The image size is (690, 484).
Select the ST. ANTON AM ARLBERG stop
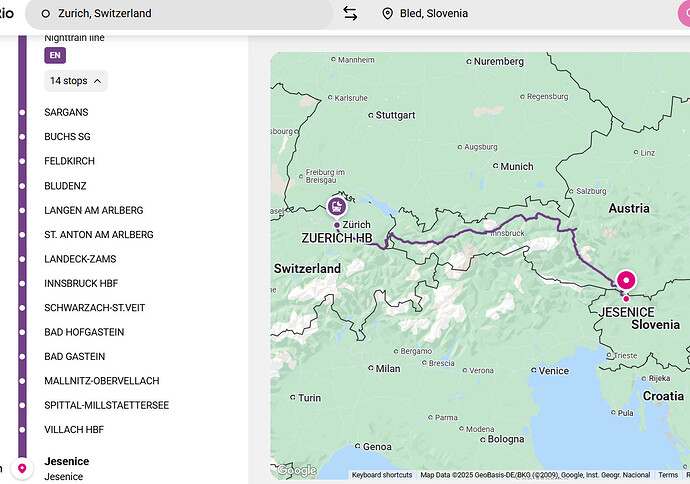[99, 235]
